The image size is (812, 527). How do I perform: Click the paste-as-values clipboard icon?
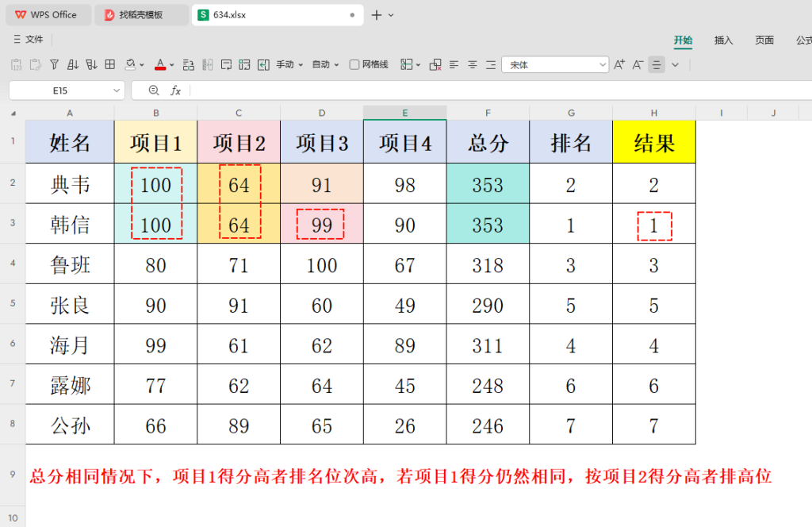click(16, 65)
